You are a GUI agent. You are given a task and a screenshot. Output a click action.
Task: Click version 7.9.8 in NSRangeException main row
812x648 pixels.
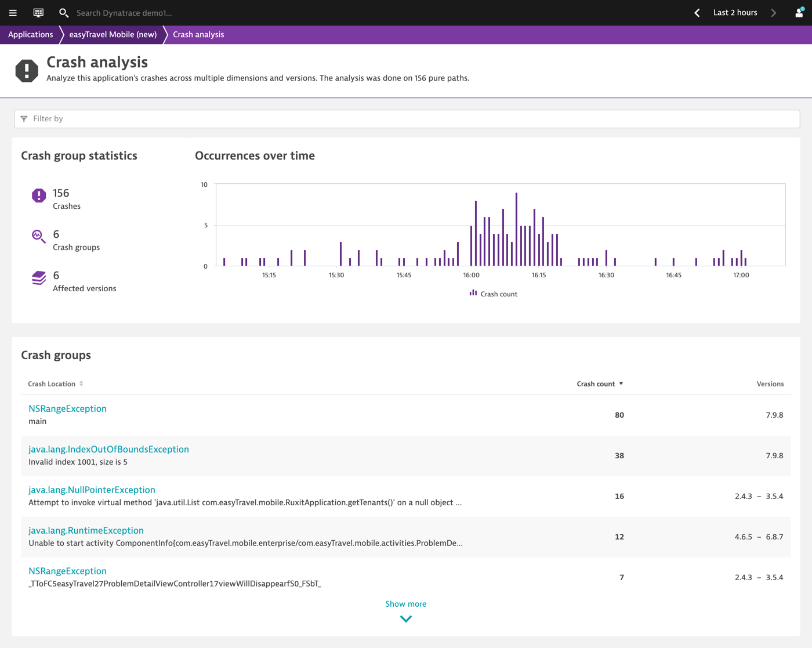coord(774,415)
